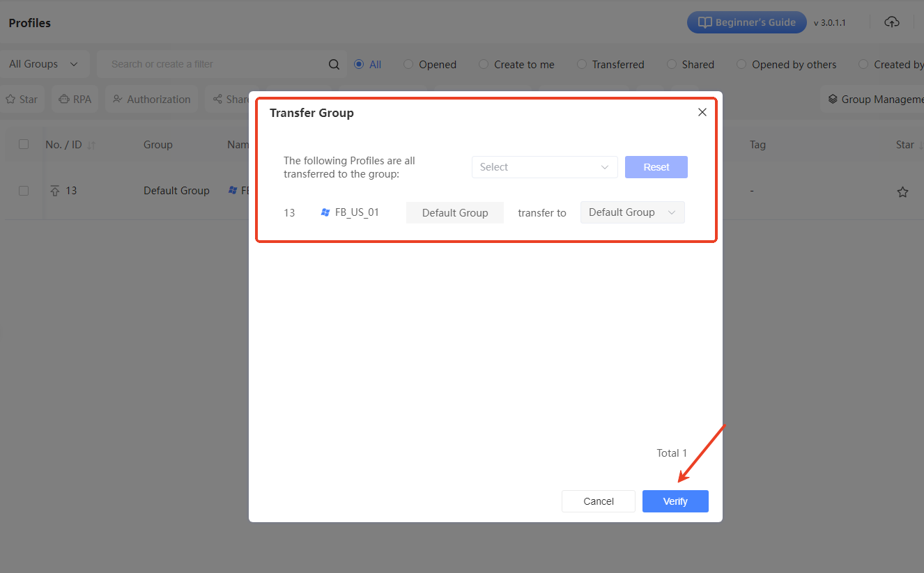Click the cloud upload icon
The width and height of the screenshot is (924, 573).
[x=891, y=22]
